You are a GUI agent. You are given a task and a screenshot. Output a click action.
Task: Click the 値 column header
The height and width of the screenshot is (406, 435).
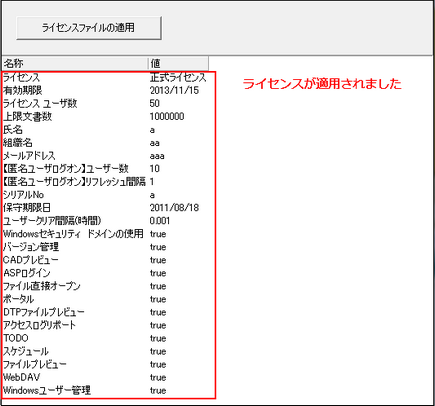pyautogui.click(x=178, y=63)
